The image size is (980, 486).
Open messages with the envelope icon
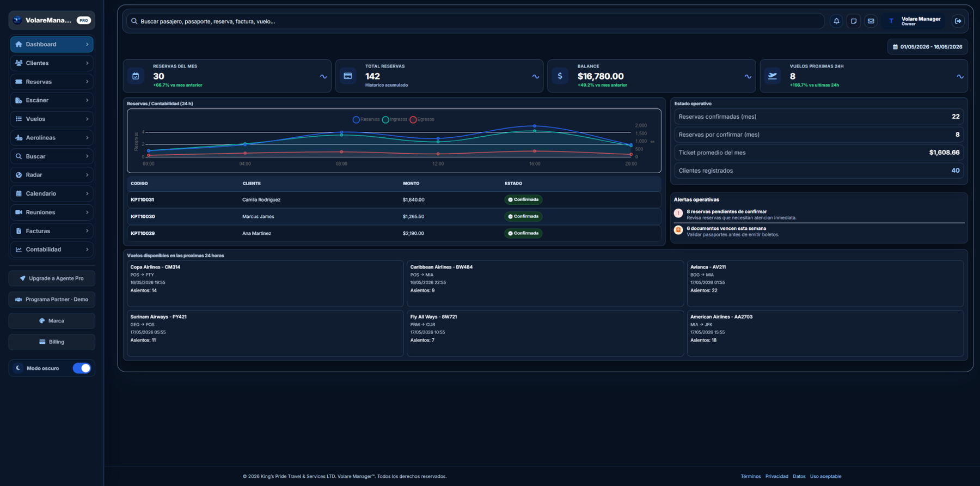coord(871,21)
